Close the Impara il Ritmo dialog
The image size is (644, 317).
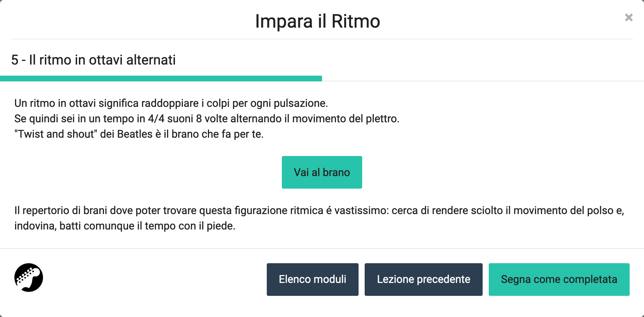pyautogui.click(x=629, y=18)
